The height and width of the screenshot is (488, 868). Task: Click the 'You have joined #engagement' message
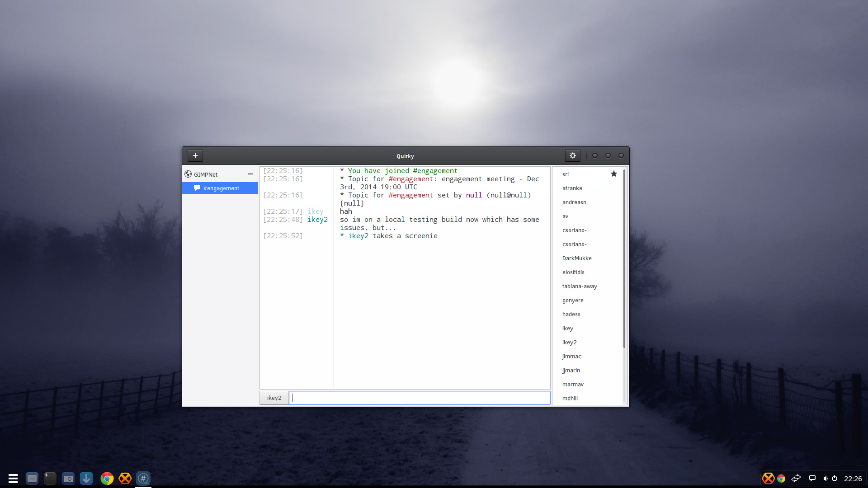(399, 171)
